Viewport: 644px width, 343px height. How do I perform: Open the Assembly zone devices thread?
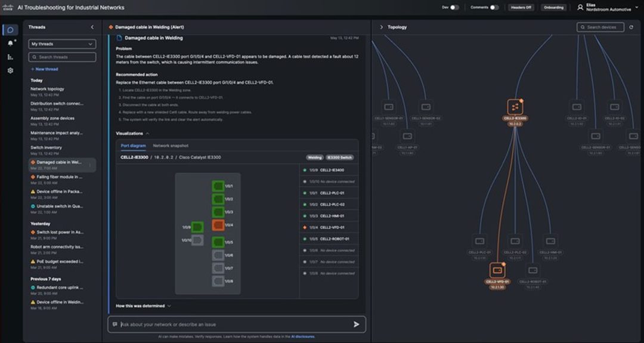coord(62,121)
